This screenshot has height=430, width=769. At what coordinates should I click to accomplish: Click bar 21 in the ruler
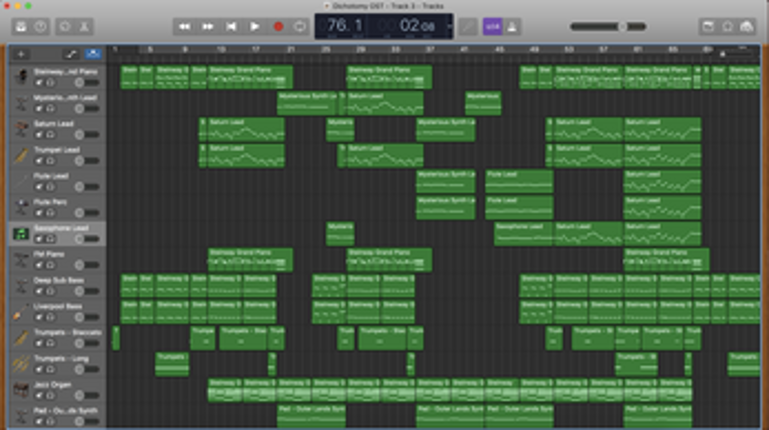291,50
